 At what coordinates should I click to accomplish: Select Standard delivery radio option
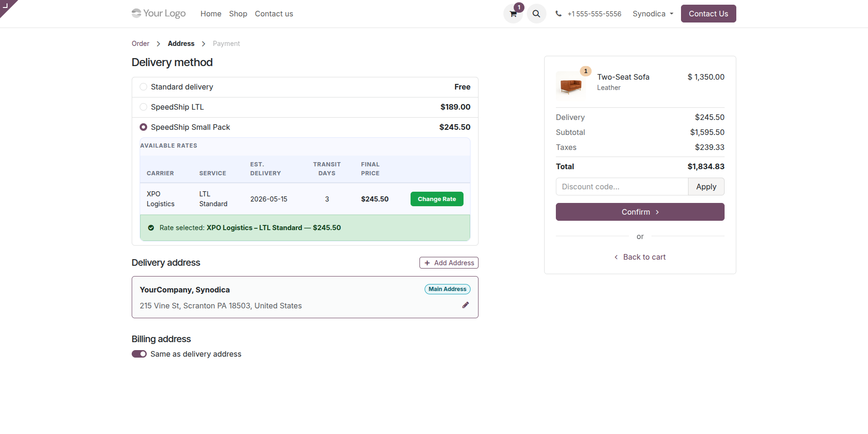pyautogui.click(x=143, y=87)
